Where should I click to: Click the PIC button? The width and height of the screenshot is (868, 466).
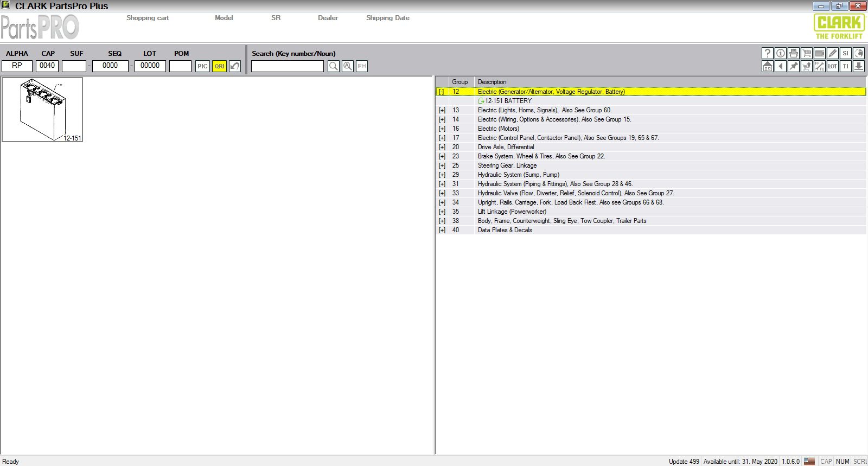click(x=202, y=66)
